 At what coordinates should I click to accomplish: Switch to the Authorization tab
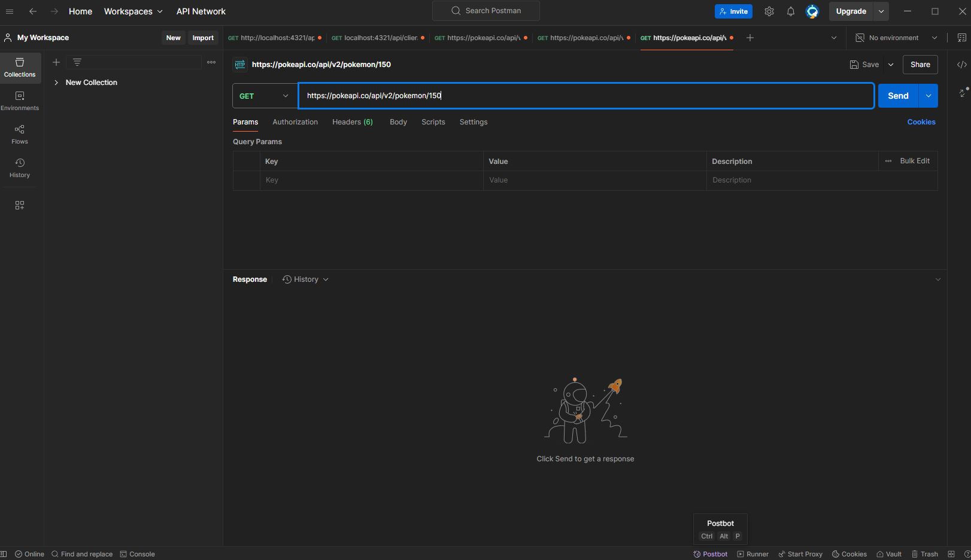pos(295,122)
